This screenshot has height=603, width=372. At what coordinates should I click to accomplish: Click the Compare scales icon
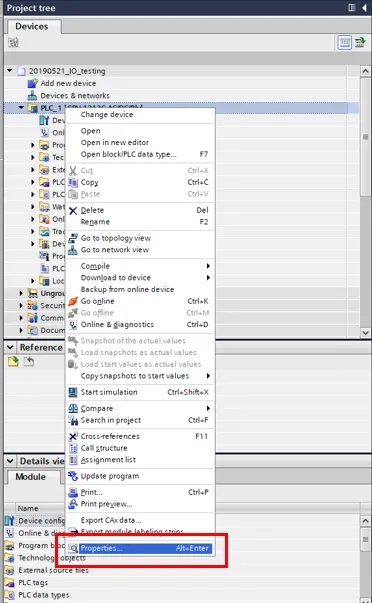point(73,408)
